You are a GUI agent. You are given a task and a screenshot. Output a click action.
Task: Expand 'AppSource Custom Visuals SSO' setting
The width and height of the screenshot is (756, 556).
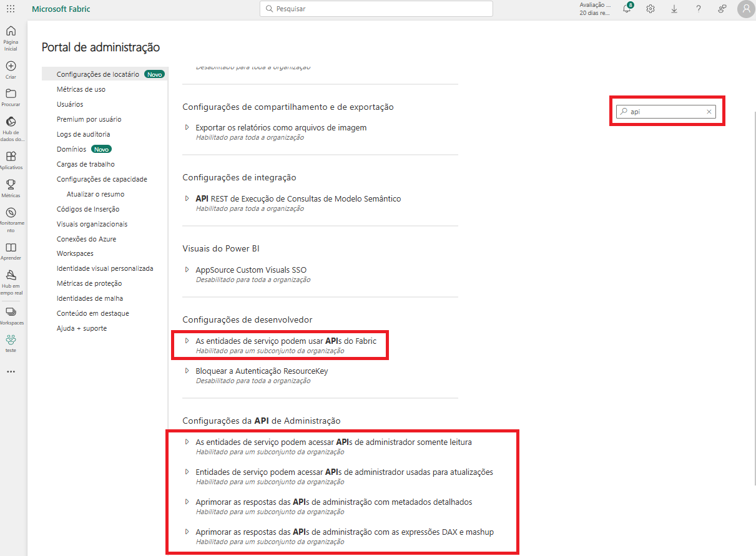tap(187, 270)
